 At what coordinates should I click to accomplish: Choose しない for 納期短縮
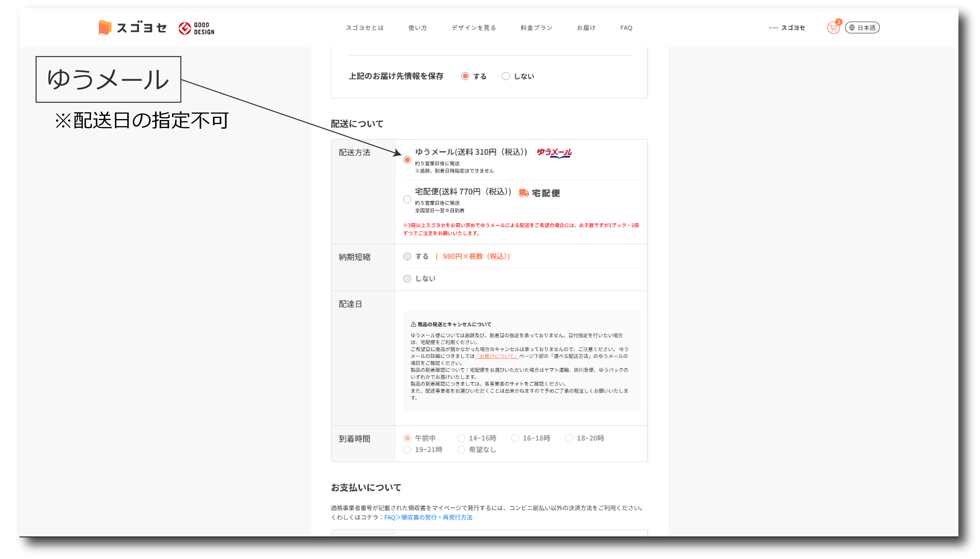point(407,279)
